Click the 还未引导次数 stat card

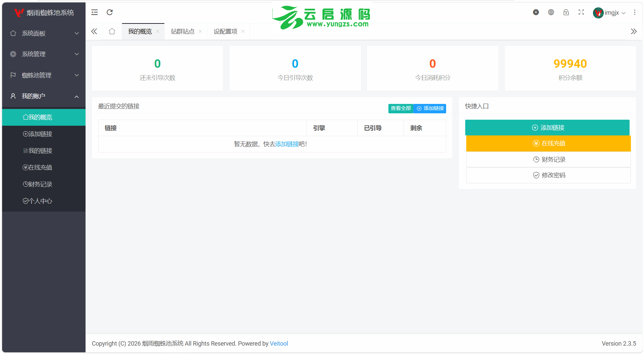pos(157,68)
